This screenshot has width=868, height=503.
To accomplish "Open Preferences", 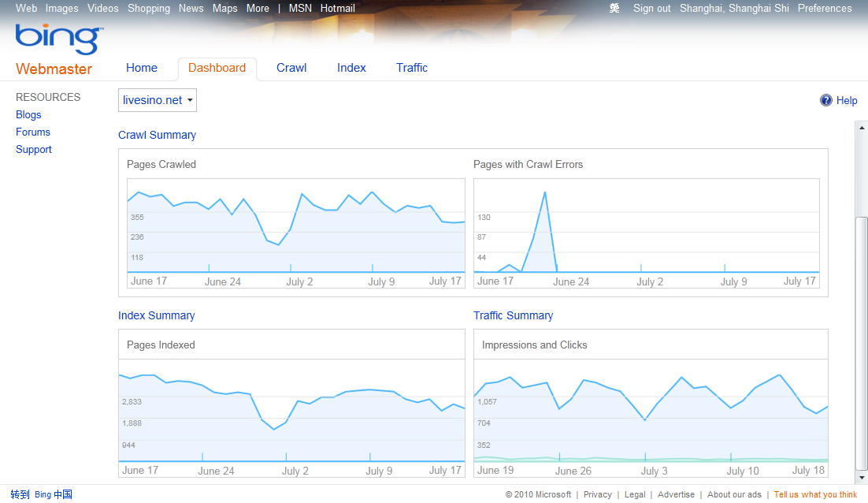I will pyautogui.click(x=825, y=9).
